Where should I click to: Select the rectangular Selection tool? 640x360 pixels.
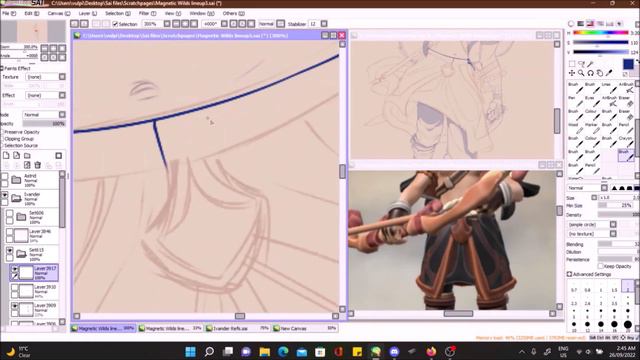tap(572, 64)
